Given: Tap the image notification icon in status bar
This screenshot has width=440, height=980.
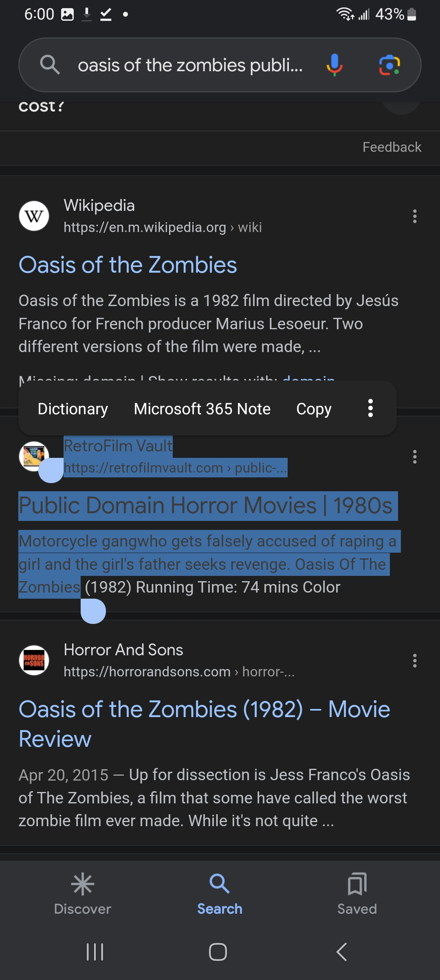Looking at the screenshot, I should pos(67,14).
